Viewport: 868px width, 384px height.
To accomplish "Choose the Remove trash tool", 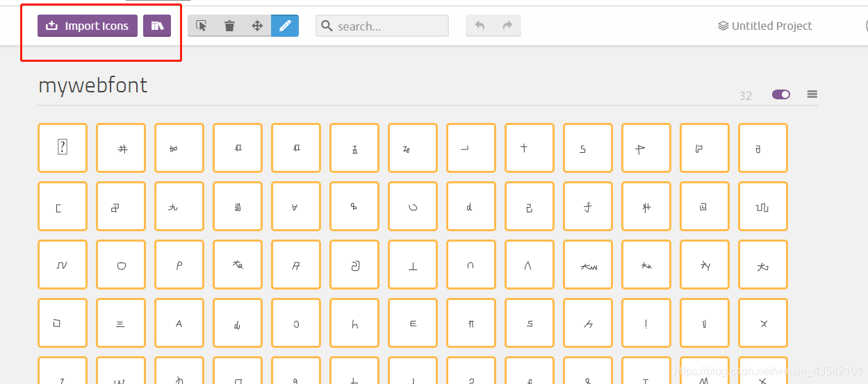I will coord(229,26).
